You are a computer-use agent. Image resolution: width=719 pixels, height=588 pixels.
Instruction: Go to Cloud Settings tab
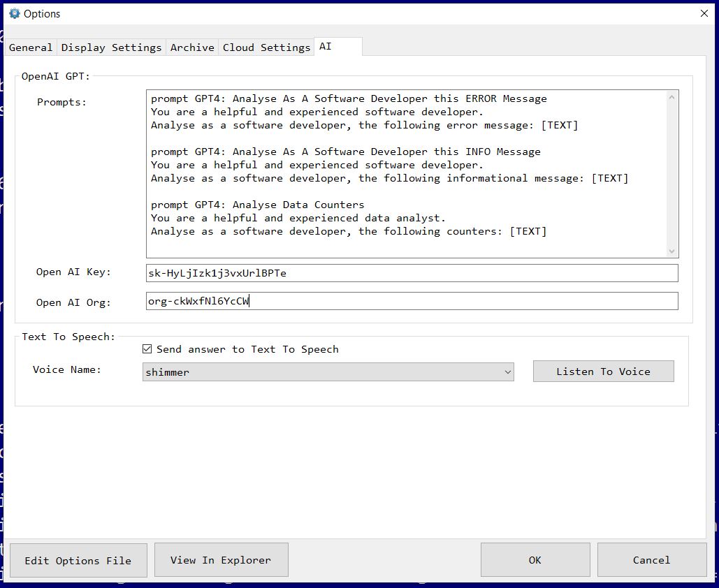tap(266, 47)
